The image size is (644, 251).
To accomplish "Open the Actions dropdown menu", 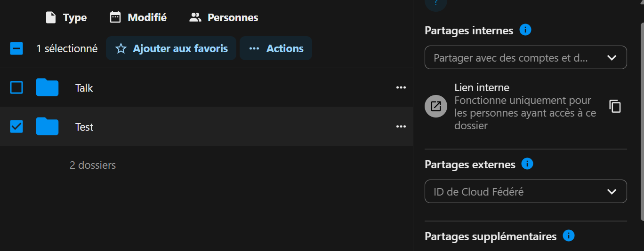I will [276, 48].
